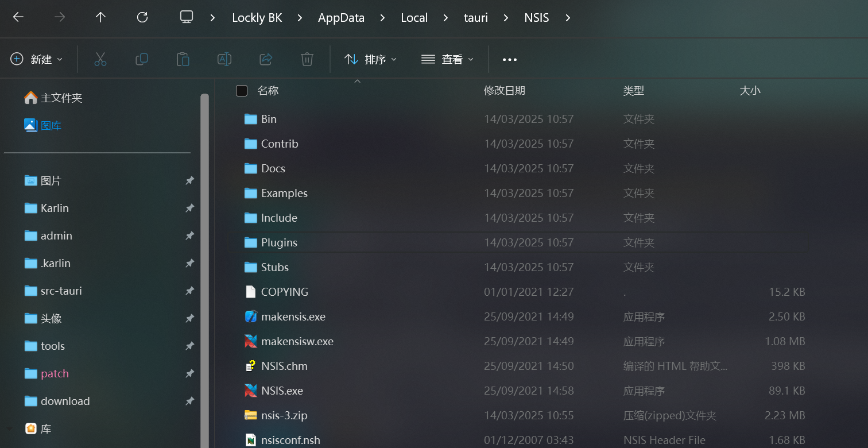
Task: Click the Cut scissors icon in toolbar
Action: [100, 59]
